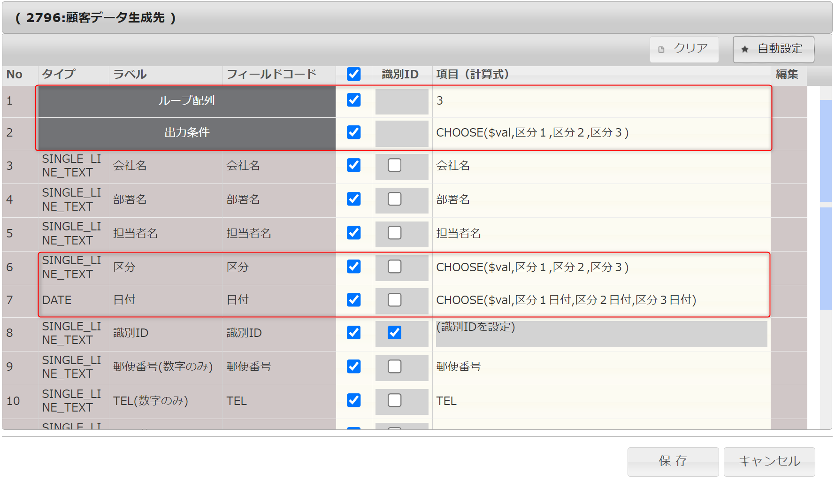The height and width of the screenshot is (504, 835).
Task: Uncheck the enable checkbox for 部署名 row
Action: 354,199
